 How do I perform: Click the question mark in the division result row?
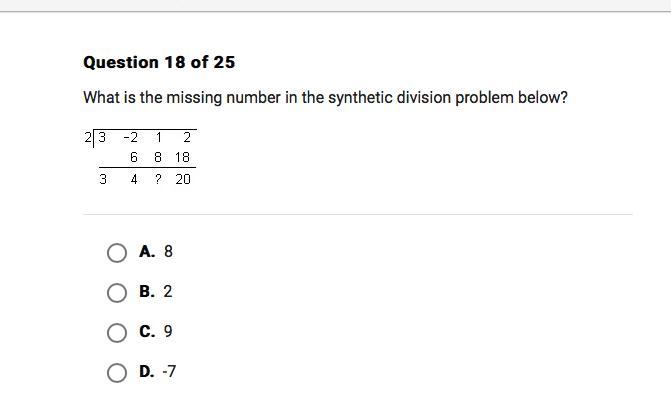click(x=158, y=179)
